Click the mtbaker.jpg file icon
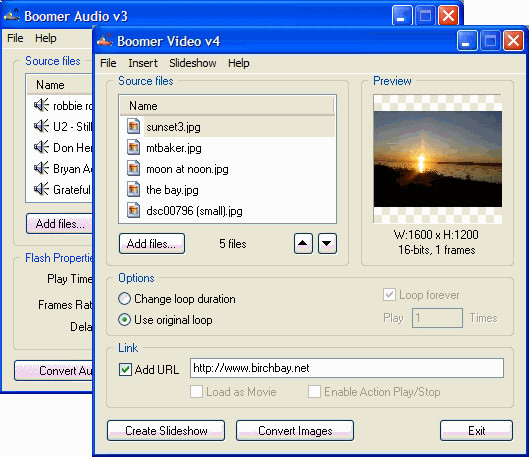The height and width of the screenshot is (457, 529). pos(133,147)
